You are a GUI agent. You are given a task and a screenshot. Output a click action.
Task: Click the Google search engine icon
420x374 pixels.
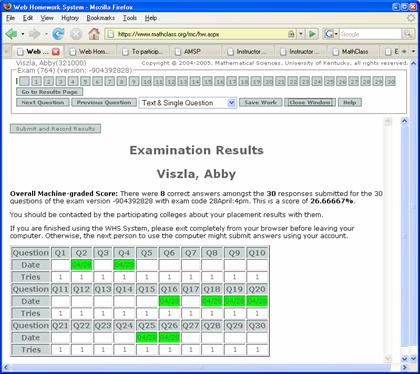(x=329, y=34)
